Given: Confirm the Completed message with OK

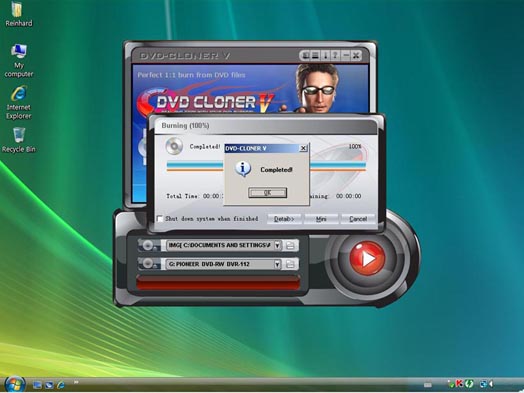Looking at the screenshot, I should pyautogui.click(x=267, y=192).
